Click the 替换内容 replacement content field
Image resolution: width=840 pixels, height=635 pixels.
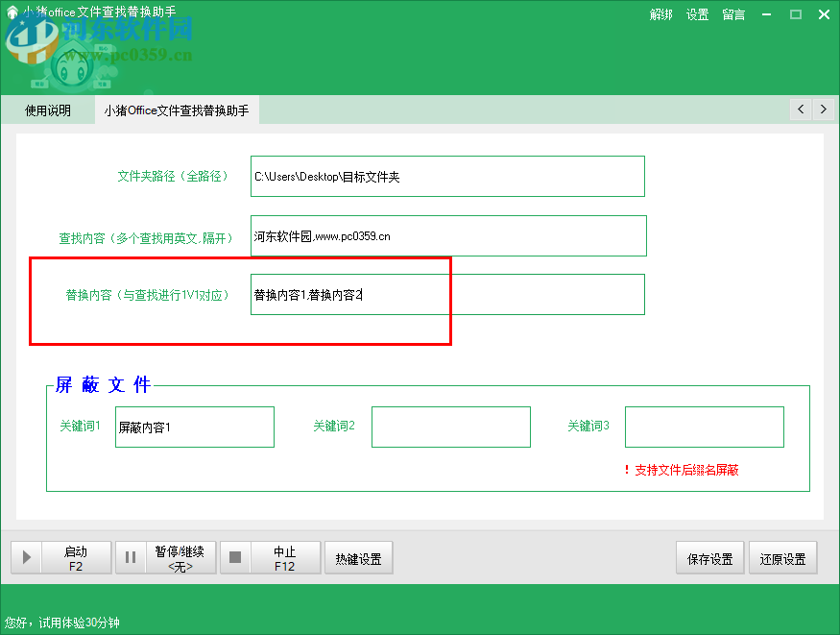point(446,294)
